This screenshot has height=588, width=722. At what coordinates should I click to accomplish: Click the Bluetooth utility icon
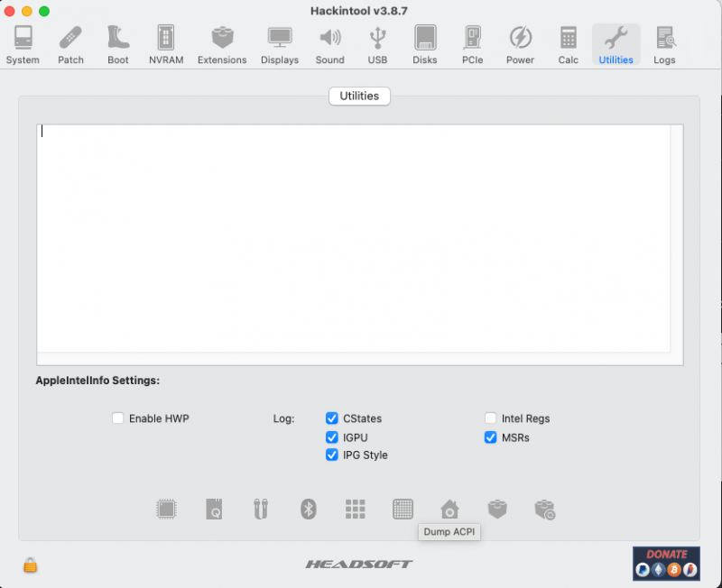308,509
